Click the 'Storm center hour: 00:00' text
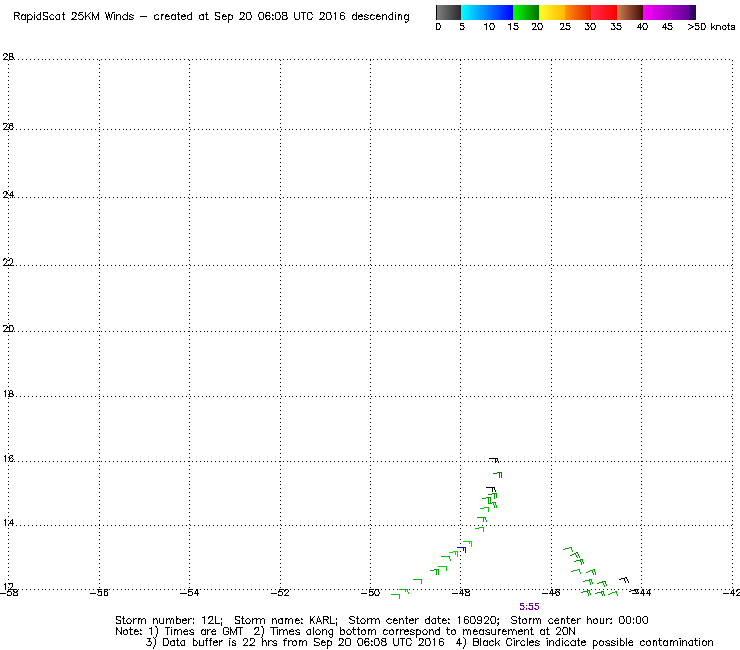The width and height of the screenshot is (740, 650). (580, 620)
